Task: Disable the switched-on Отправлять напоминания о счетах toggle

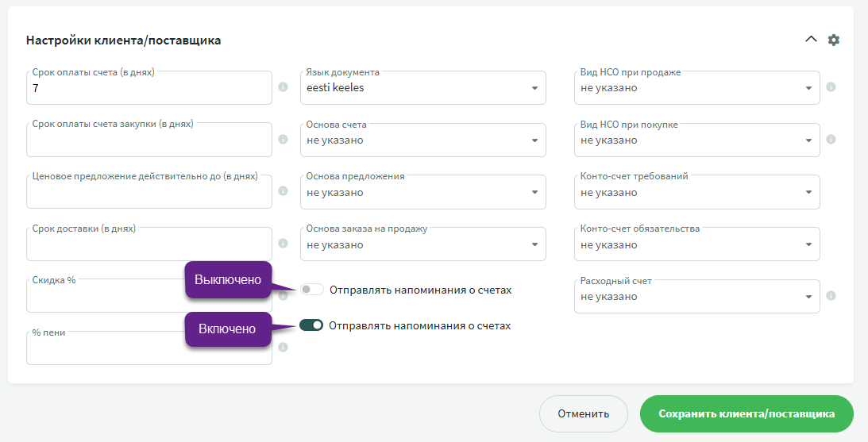Action: [311, 325]
